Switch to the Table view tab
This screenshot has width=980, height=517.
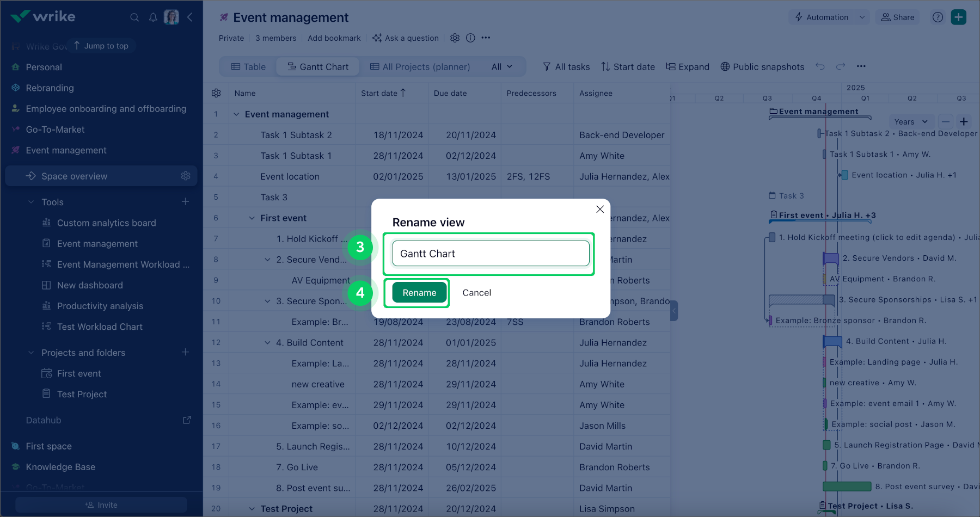[x=248, y=67]
